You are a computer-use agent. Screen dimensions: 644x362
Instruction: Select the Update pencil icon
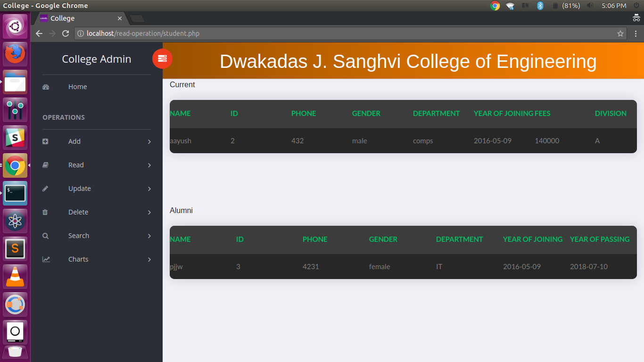coord(45,188)
